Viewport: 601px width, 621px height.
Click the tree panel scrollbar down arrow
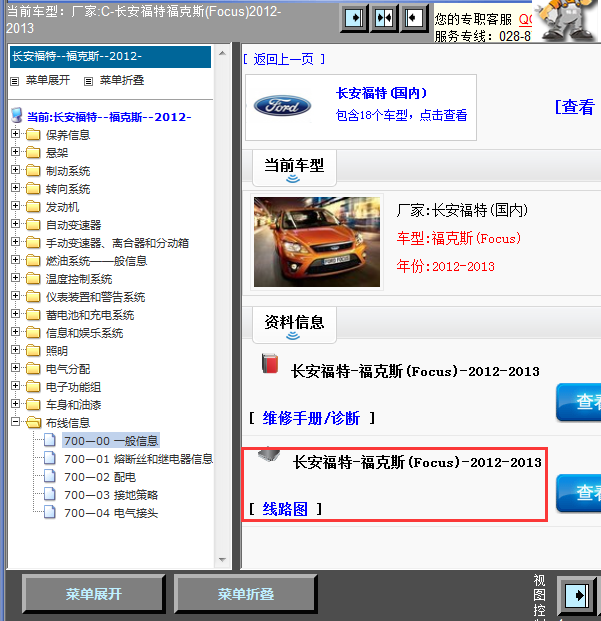[223, 560]
